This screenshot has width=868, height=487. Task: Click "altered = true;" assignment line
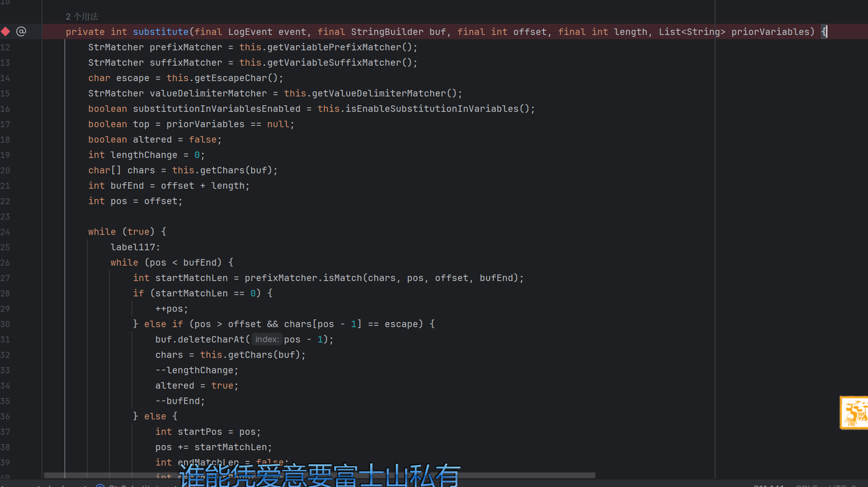[x=197, y=385]
